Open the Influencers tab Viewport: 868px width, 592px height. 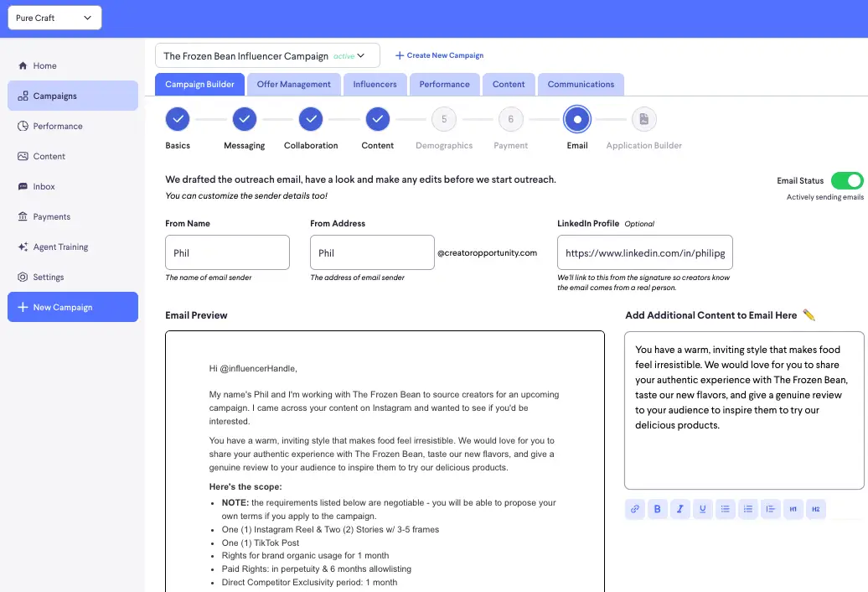(375, 84)
